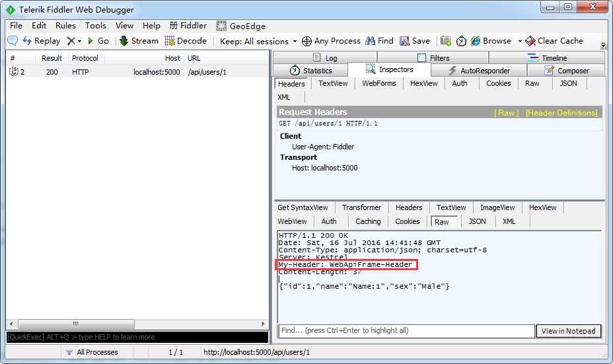
Task: Click the QuickExec command box
Action: click(137, 337)
